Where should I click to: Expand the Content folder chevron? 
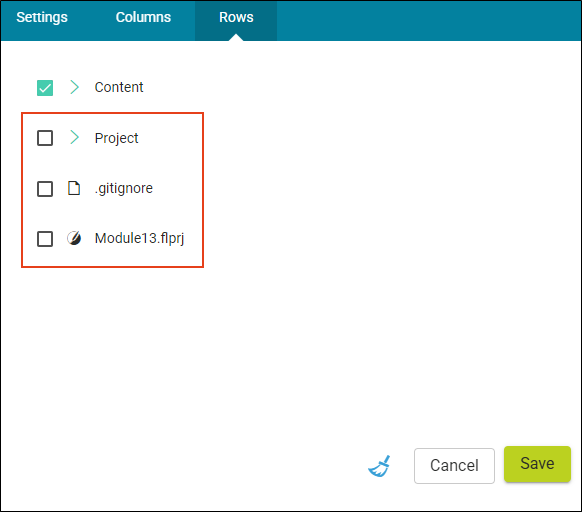pos(75,87)
